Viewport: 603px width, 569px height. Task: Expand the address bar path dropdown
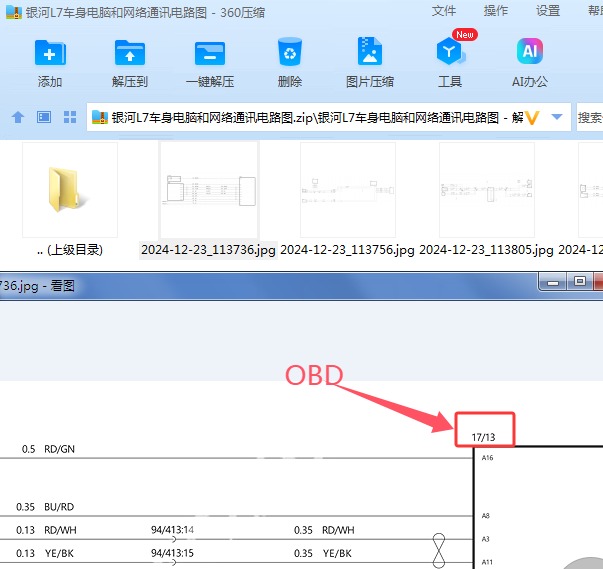click(557, 116)
